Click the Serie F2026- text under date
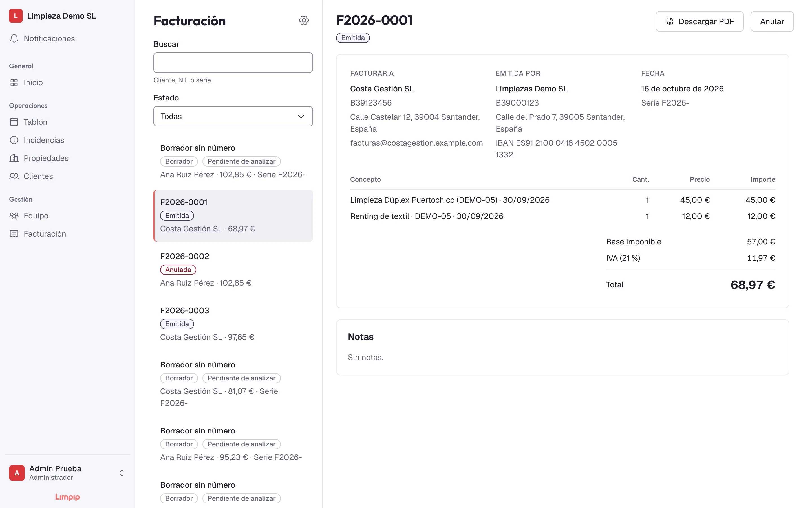Screen dimensions: 812x508 [x=665, y=103]
